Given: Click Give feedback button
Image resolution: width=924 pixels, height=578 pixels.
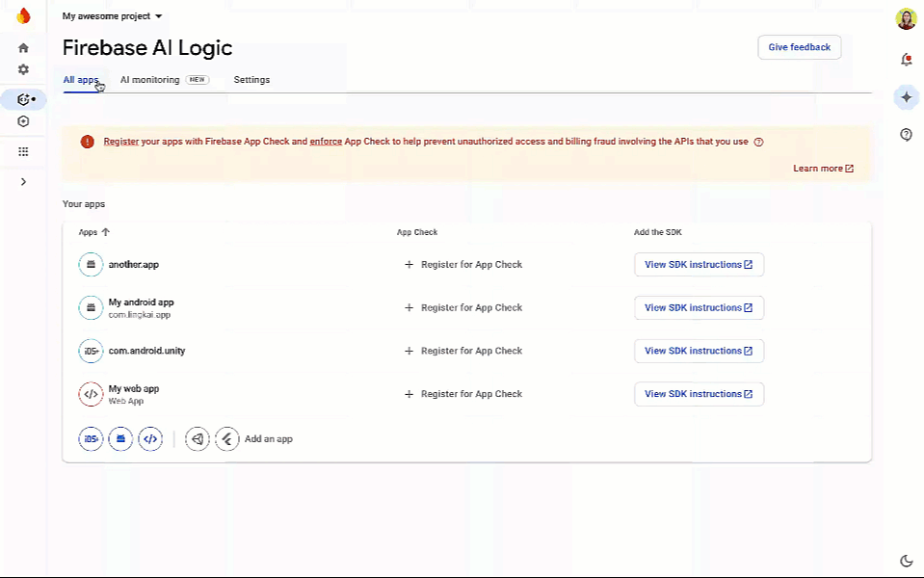Looking at the screenshot, I should tap(799, 47).
